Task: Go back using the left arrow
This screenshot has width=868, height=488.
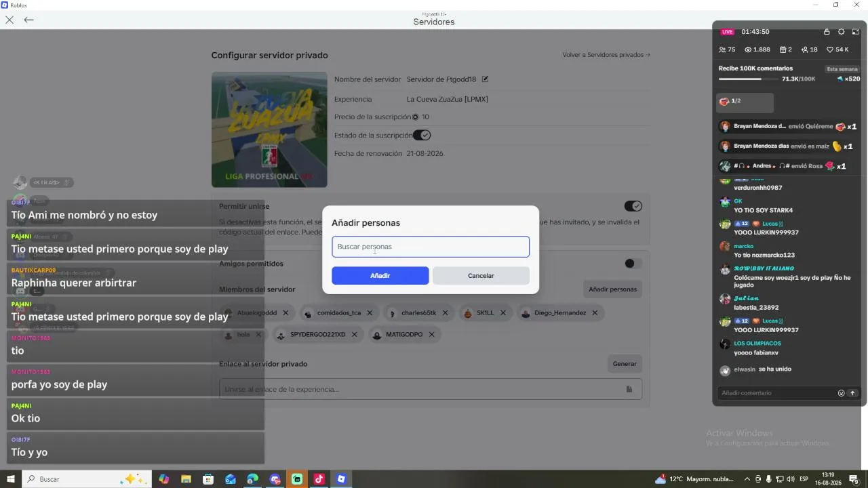Action: [x=28, y=20]
